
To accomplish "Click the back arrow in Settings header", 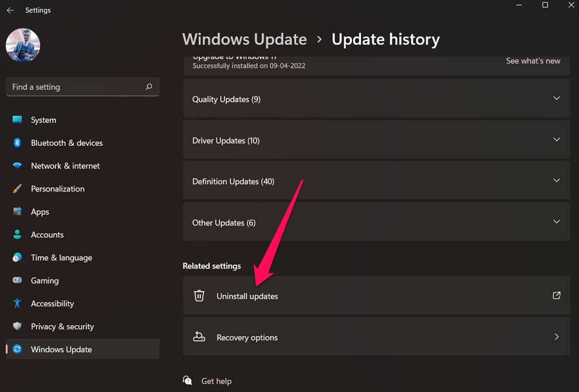I will 10,10.
